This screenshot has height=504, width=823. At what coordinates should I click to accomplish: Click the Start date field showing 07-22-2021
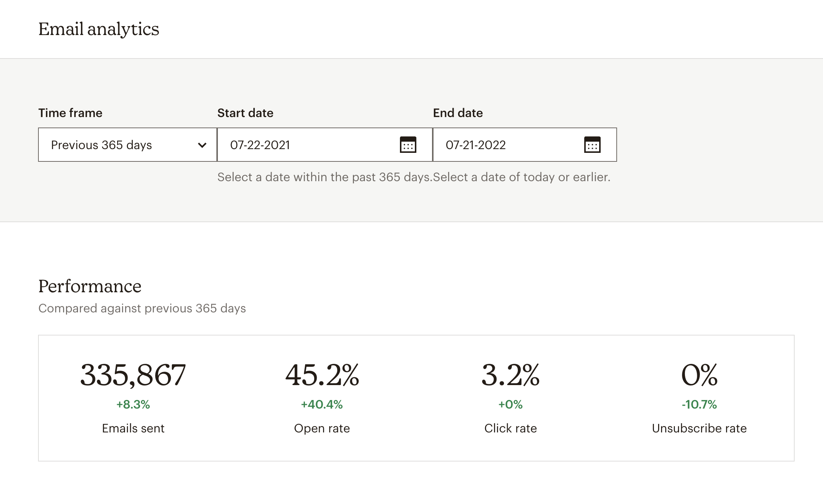306,145
